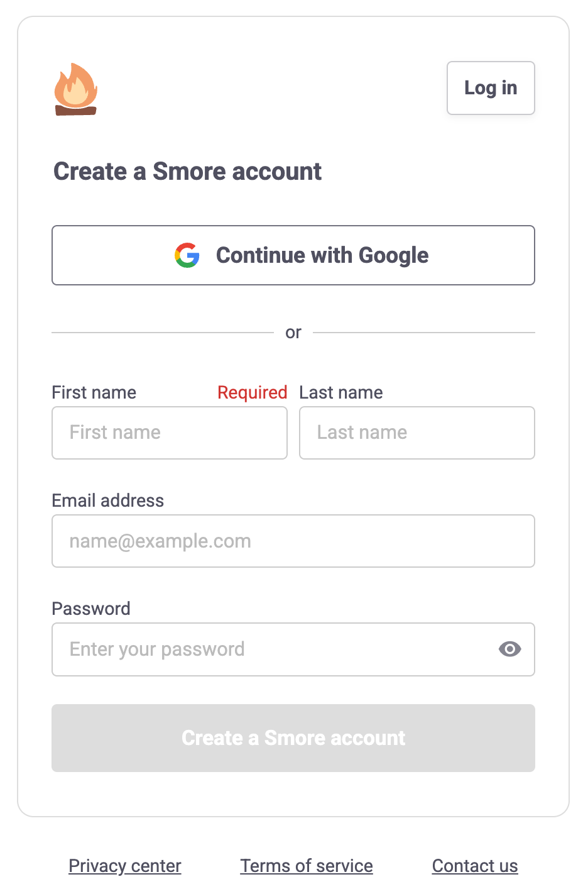Focus the Last name input field
Screen dimensions: 588x894
417,433
